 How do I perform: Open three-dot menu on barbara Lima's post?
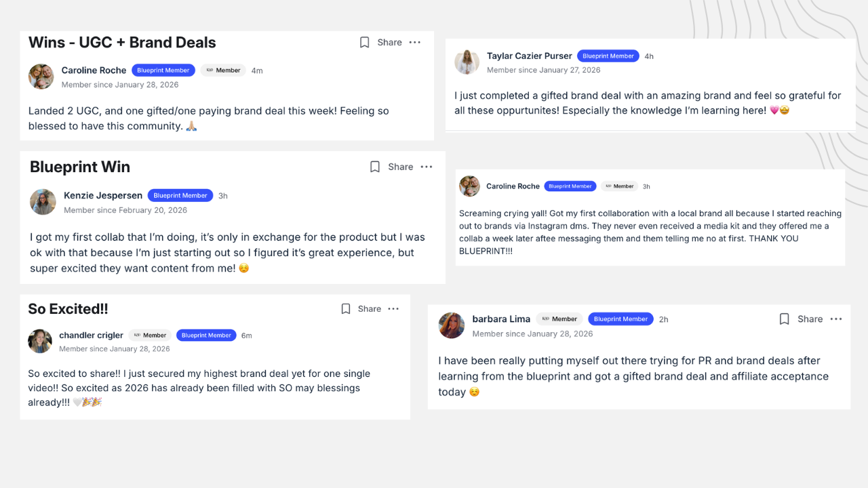coord(836,319)
